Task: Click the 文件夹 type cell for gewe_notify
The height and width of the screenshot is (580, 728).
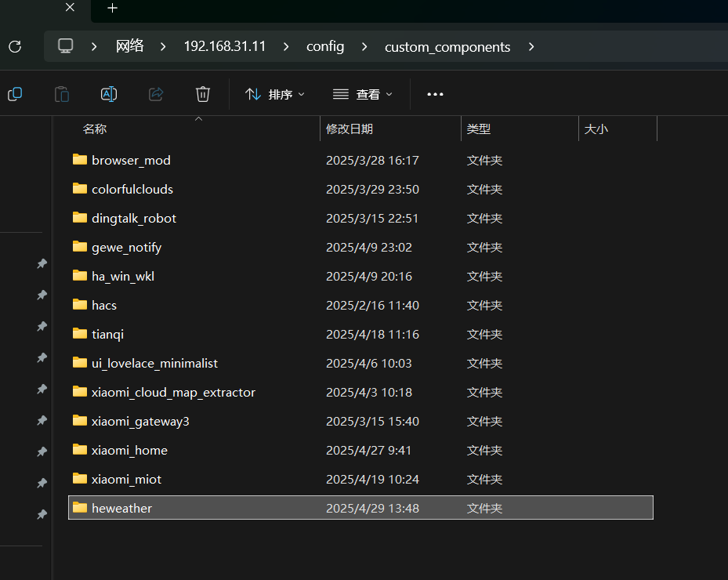Action: [x=484, y=248]
